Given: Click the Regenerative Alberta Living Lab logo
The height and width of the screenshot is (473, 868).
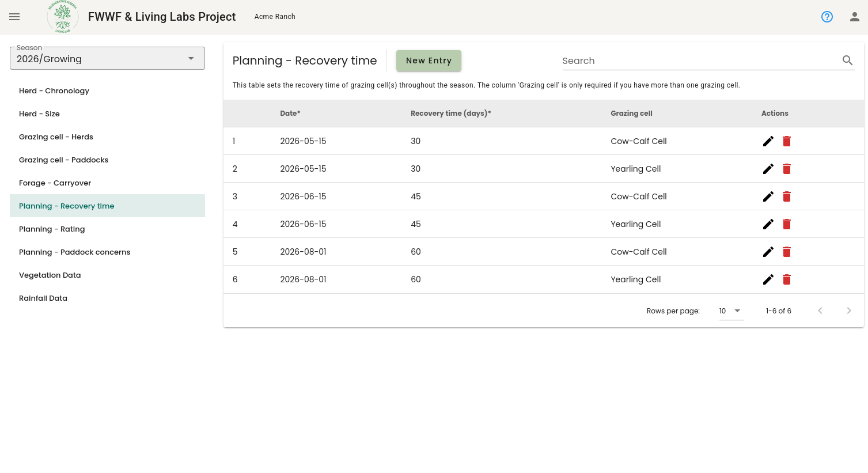Looking at the screenshot, I should (63, 17).
